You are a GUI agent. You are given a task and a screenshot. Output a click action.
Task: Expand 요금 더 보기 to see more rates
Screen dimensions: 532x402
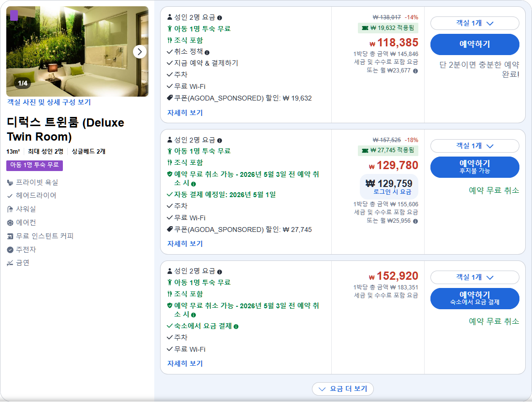[343, 389]
